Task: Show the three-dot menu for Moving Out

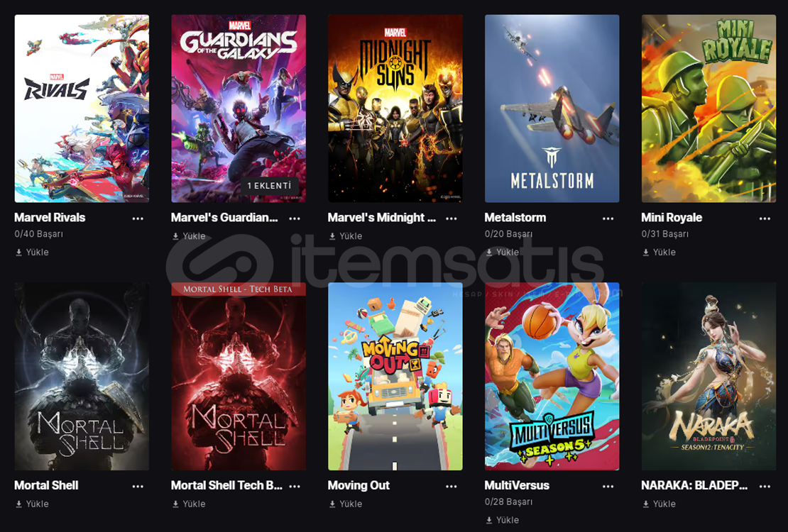Action: point(452,487)
